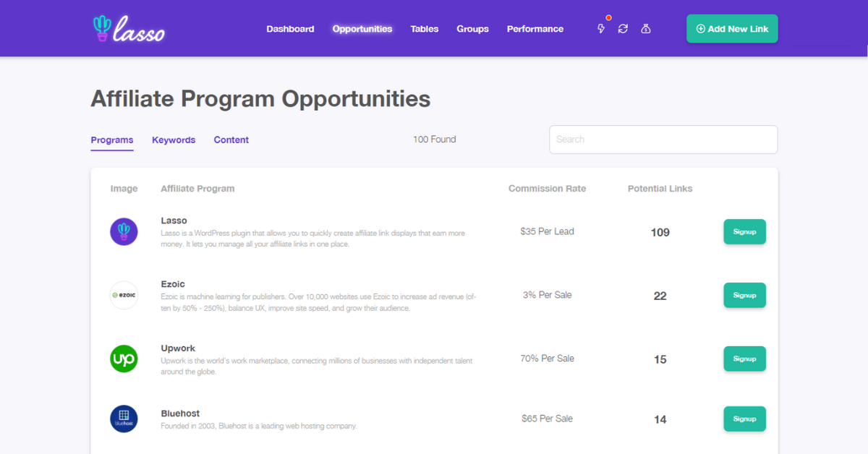Click the "$35 Per Lead" commission value
This screenshot has height=454, width=868.
pyautogui.click(x=547, y=232)
